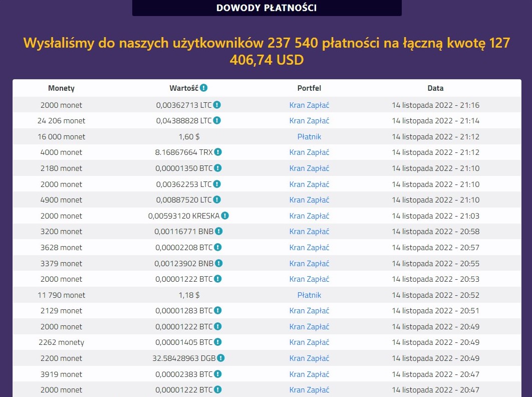Click info icon next to 32.58428963 DGB
532x397 pixels.
tap(221, 358)
